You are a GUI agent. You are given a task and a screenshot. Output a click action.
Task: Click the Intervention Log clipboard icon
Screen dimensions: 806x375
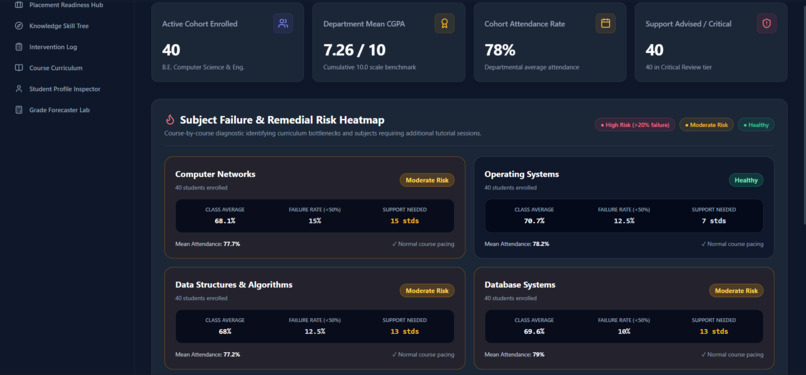[19, 47]
